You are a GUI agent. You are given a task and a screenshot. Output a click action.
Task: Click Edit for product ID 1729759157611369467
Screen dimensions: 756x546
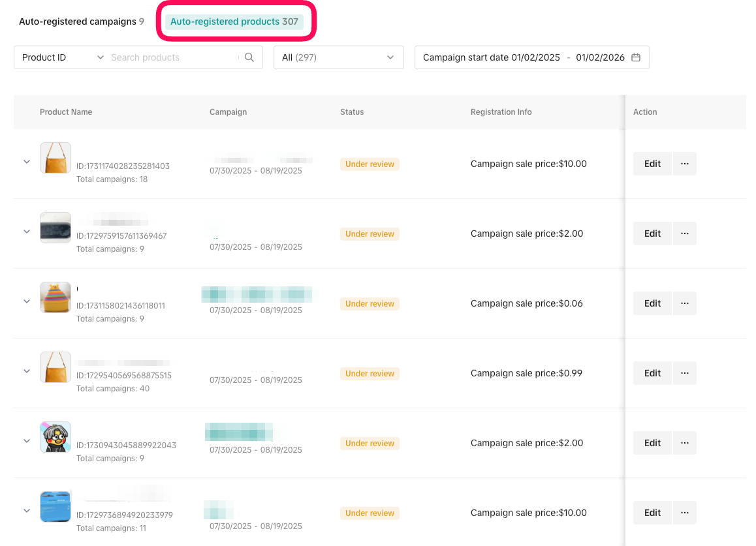pos(652,234)
